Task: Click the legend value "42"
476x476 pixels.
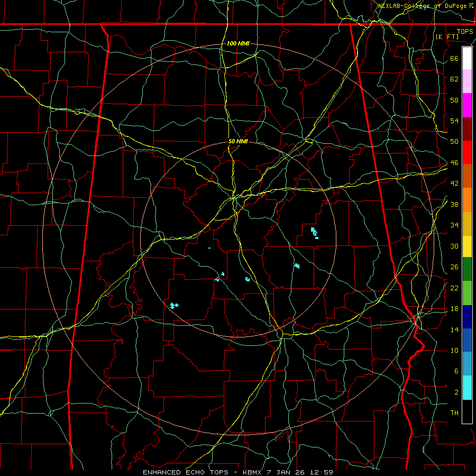Action: click(x=454, y=184)
